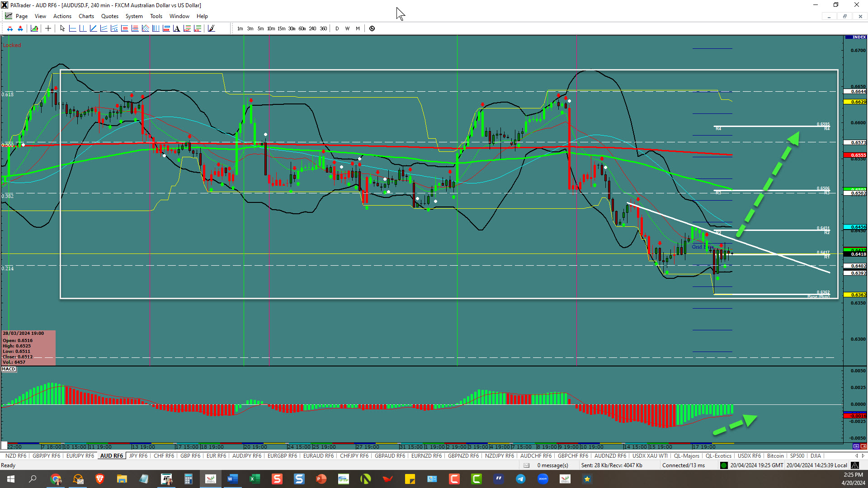Select the arrow pointer tool
Viewport: 868px width, 488px height.
click(x=62, y=28)
